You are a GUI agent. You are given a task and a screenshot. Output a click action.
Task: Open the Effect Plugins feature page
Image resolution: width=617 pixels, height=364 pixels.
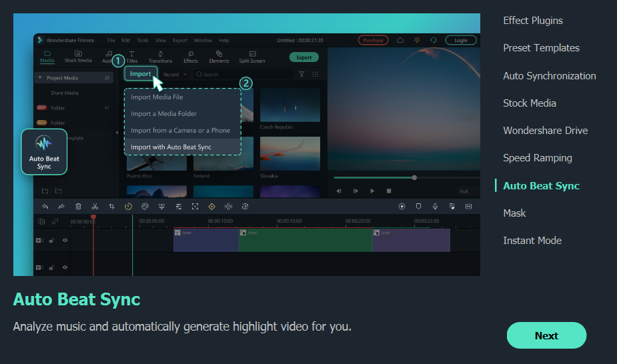pos(533,21)
